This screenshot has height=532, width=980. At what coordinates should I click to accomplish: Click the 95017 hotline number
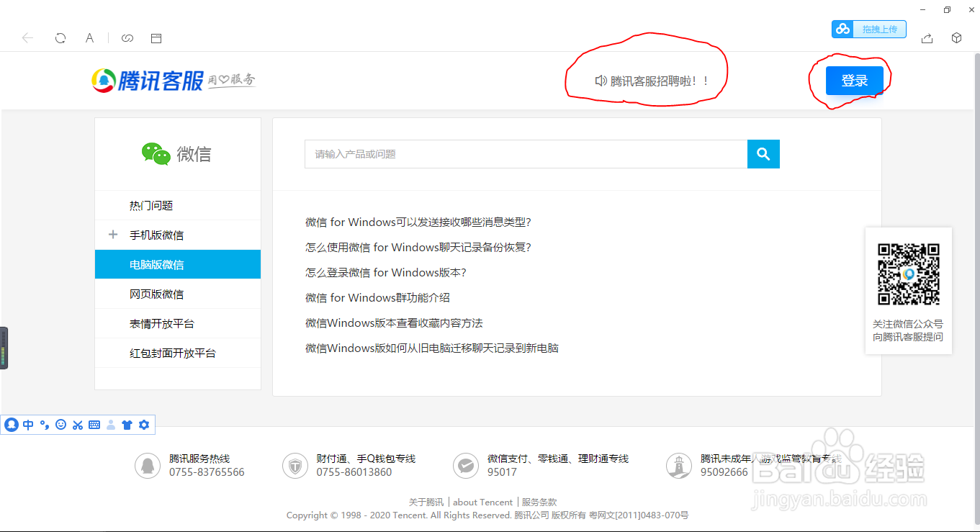click(x=502, y=472)
